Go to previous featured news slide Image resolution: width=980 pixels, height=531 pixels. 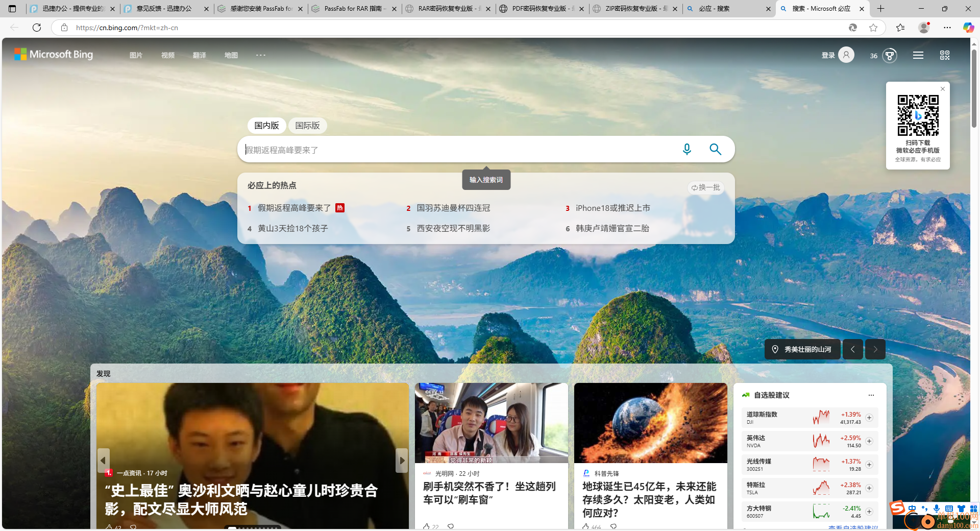tap(104, 461)
